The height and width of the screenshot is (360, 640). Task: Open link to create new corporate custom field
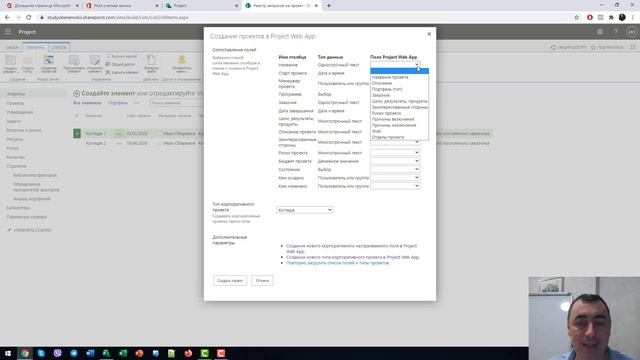pyautogui.click(x=351, y=249)
